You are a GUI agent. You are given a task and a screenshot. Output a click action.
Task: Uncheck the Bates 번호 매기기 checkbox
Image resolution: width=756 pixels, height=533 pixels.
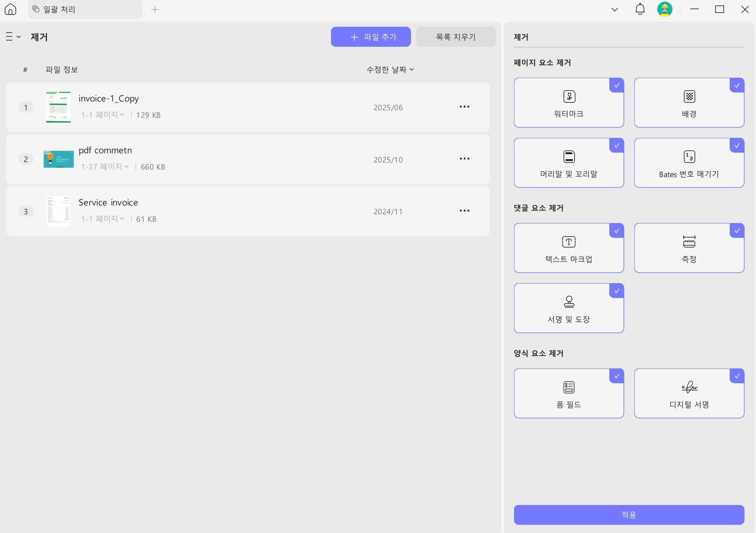coord(737,145)
